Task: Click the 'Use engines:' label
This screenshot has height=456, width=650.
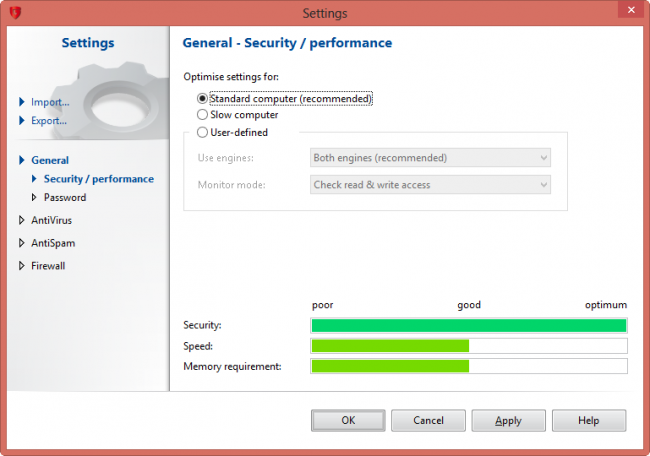Action: point(226,158)
